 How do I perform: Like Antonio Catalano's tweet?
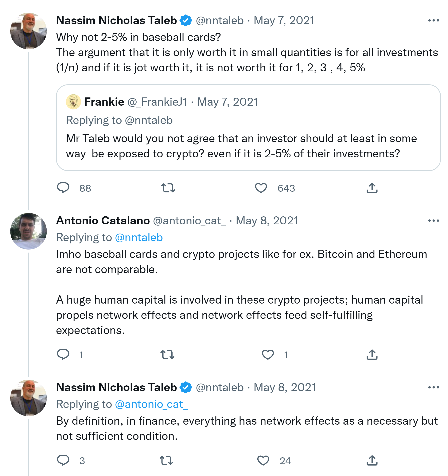(x=267, y=354)
